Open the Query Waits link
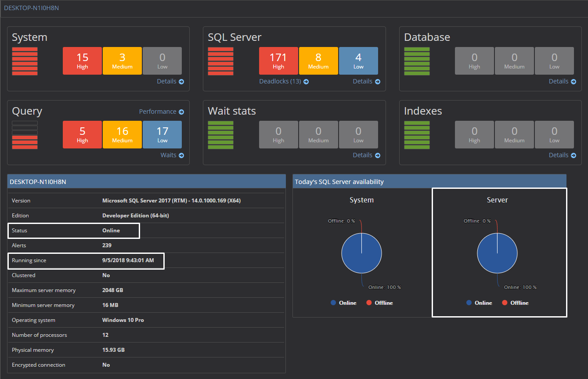The image size is (588, 379). (x=172, y=155)
